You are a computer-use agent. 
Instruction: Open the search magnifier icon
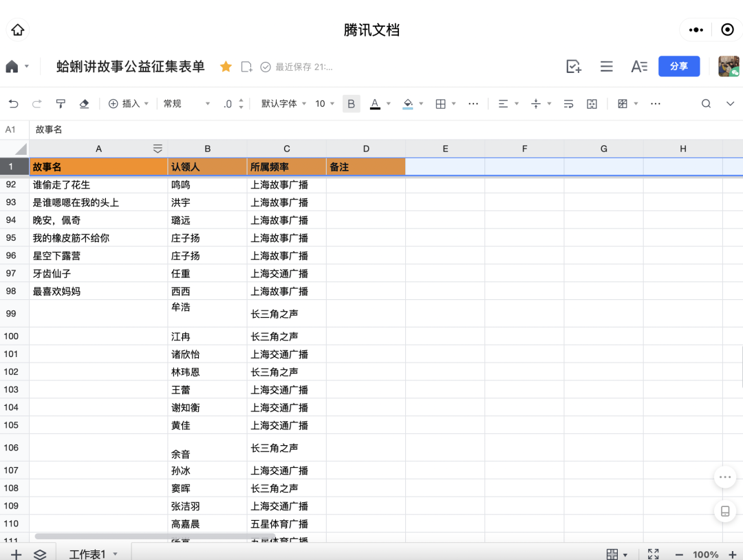click(706, 104)
